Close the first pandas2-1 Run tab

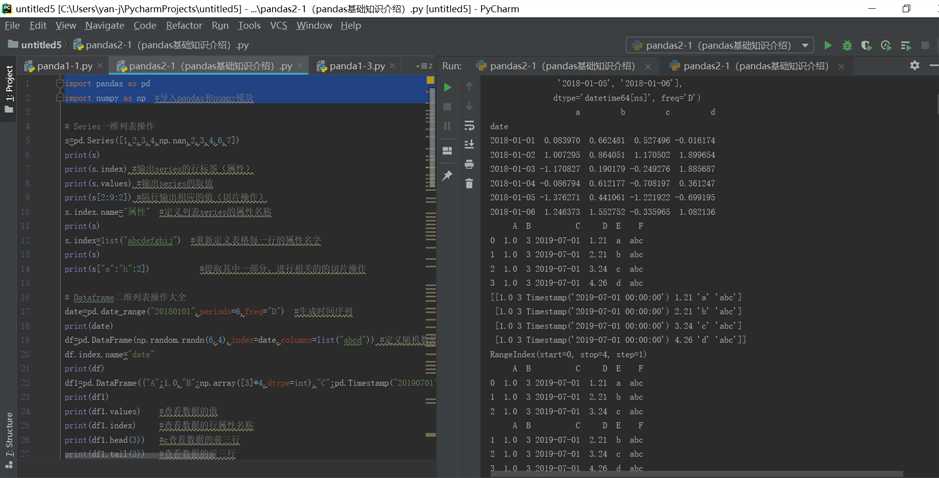tap(648, 66)
